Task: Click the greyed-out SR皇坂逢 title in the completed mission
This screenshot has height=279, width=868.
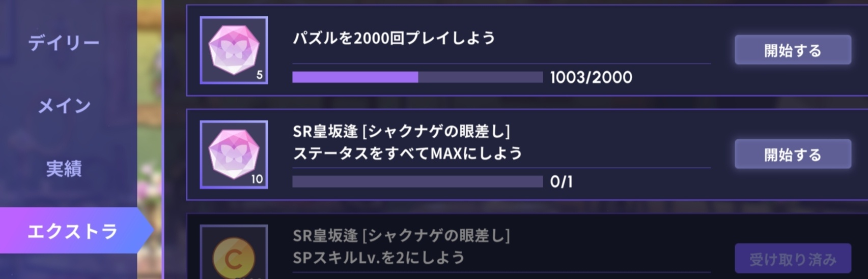Action: [401, 236]
